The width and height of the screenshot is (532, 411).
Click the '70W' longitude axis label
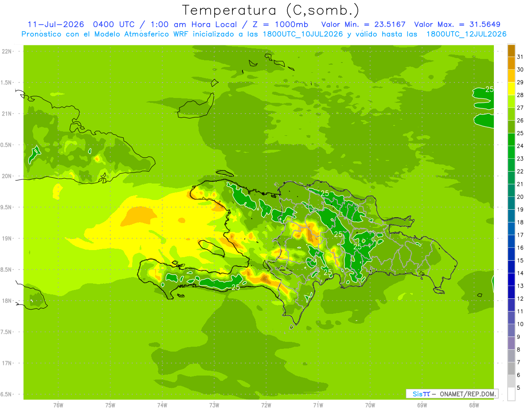click(x=370, y=405)
